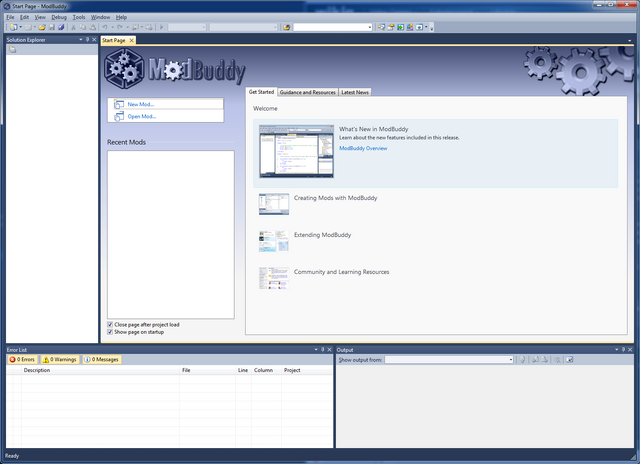Click the Cut scissors icon
Image resolution: width=640 pixels, height=464 pixels.
(73, 27)
